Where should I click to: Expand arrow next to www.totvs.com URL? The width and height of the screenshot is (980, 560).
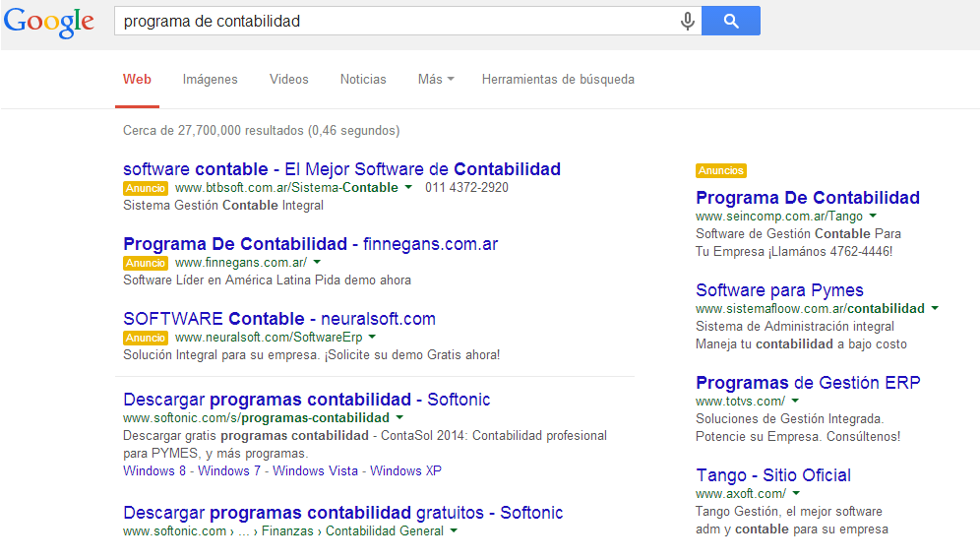(x=796, y=401)
